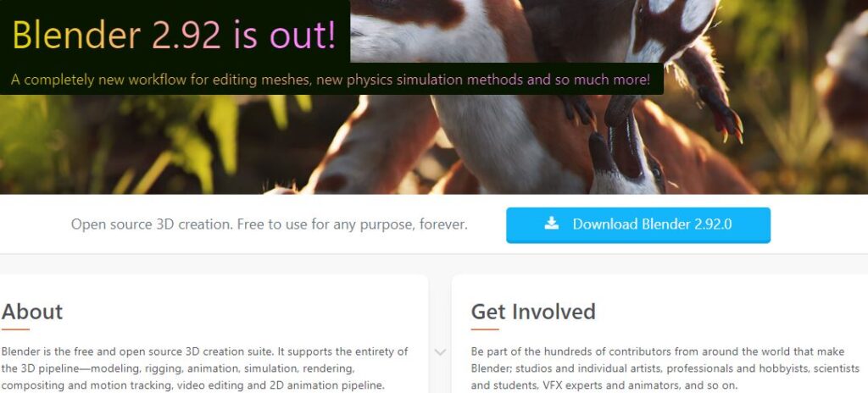Click the download arrow icon in the blue button
The image size is (868, 393).
(x=551, y=223)
